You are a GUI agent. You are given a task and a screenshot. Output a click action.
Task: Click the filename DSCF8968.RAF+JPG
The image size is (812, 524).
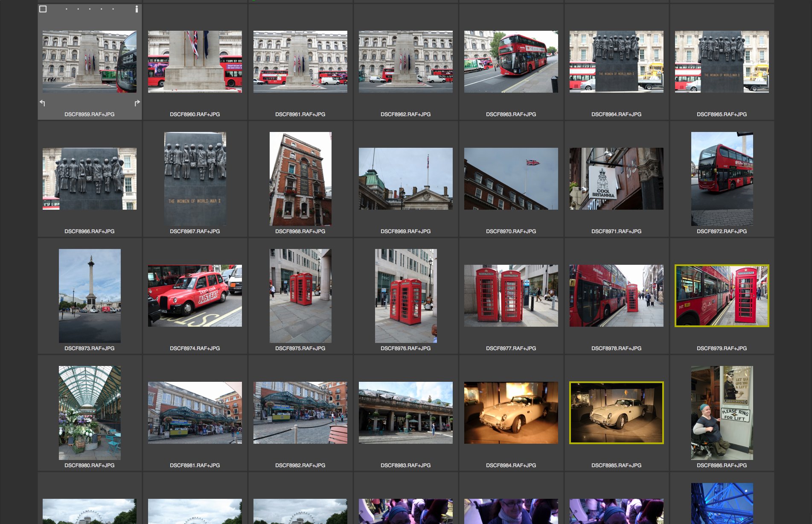point(300,231)
